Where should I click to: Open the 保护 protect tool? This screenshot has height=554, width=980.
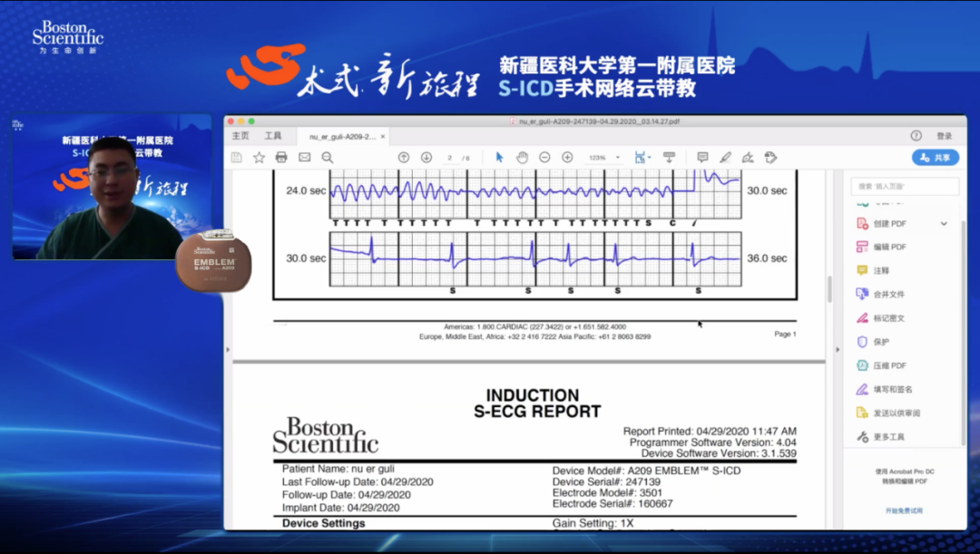873,342
